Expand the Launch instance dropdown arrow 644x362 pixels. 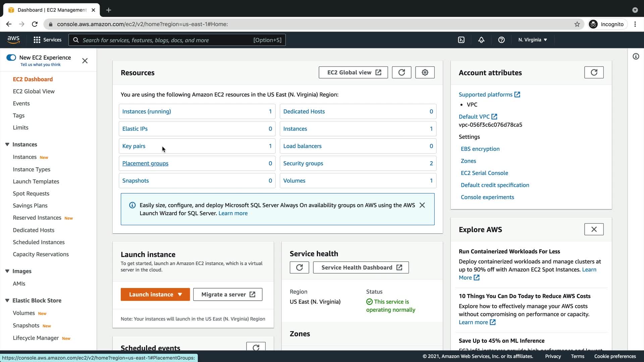tap(180, 295)
